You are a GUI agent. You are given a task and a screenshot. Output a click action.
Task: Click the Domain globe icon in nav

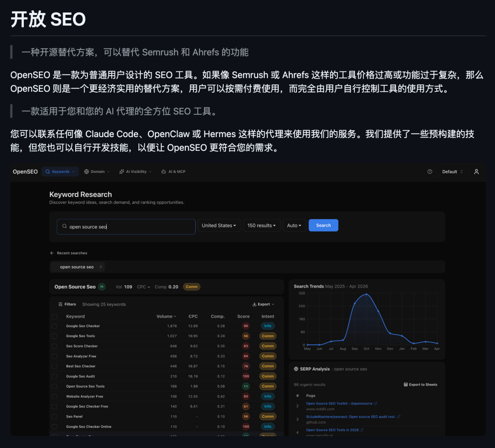(x=87, y=171)
